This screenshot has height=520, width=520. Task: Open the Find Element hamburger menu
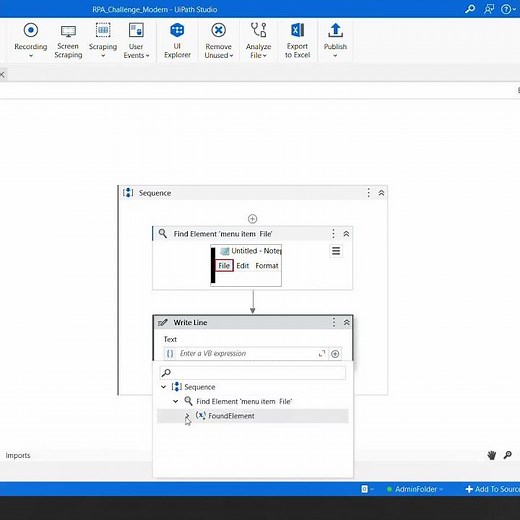click(336, 251)
